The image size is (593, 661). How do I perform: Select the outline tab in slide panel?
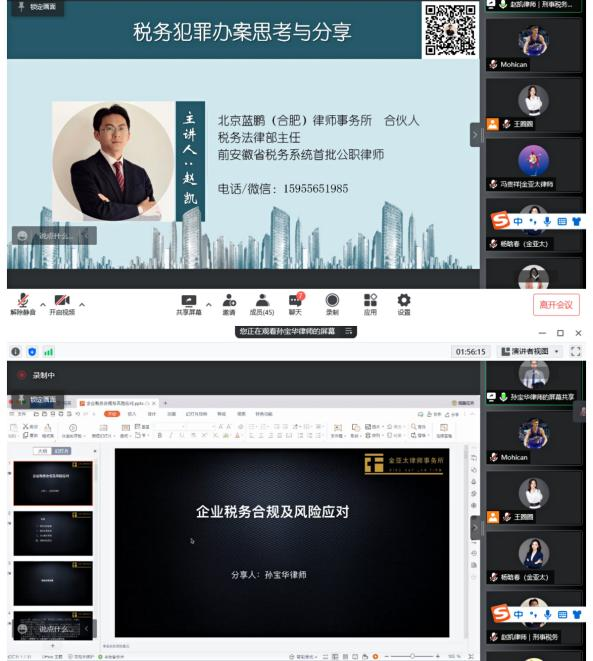[42, 451]
